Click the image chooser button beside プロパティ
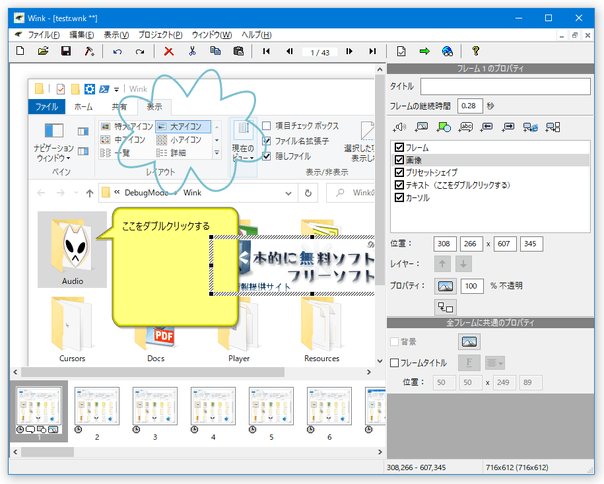This screenshot has width=604, height=484. click(445, 286)
